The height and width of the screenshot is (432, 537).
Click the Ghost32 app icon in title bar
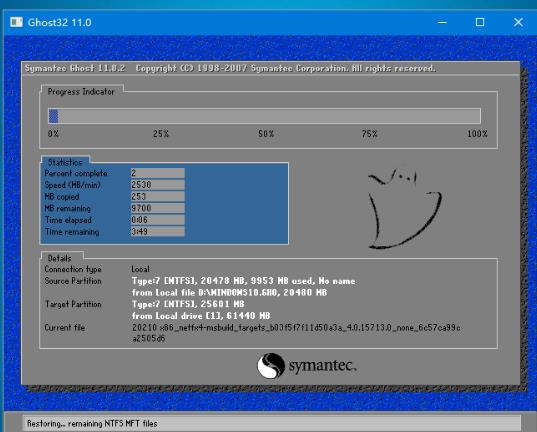(x=16, y=22)
